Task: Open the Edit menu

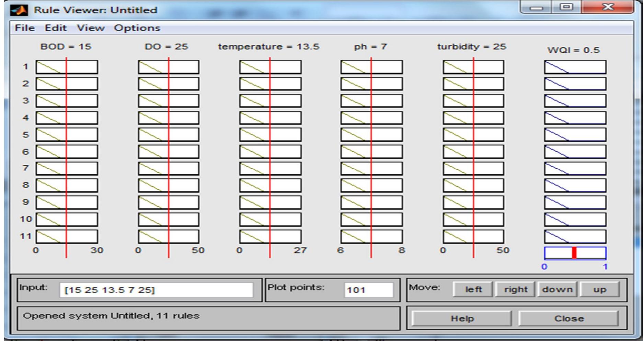Action: click(56, 28)
